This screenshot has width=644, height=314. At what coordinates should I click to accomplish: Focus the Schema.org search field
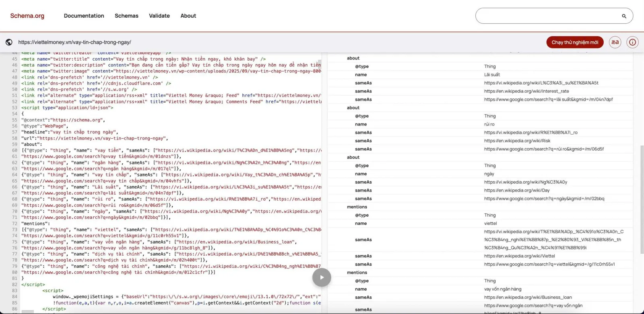554,16
